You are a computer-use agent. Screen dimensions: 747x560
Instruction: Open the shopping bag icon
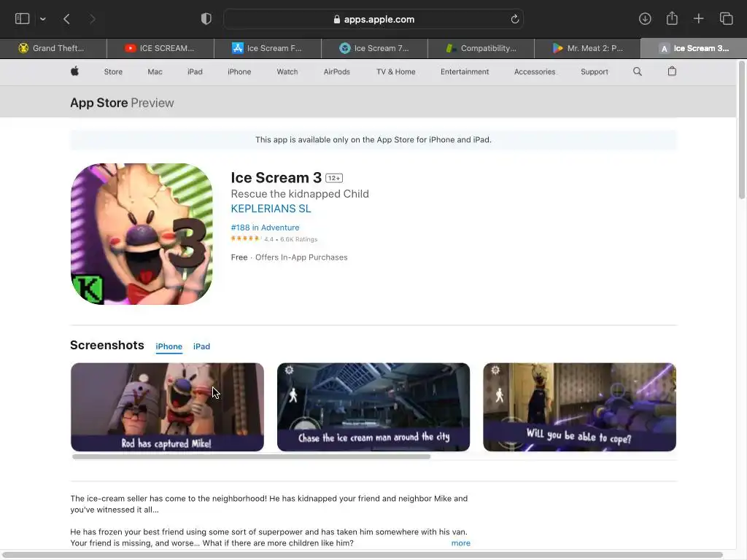point(672,71)
